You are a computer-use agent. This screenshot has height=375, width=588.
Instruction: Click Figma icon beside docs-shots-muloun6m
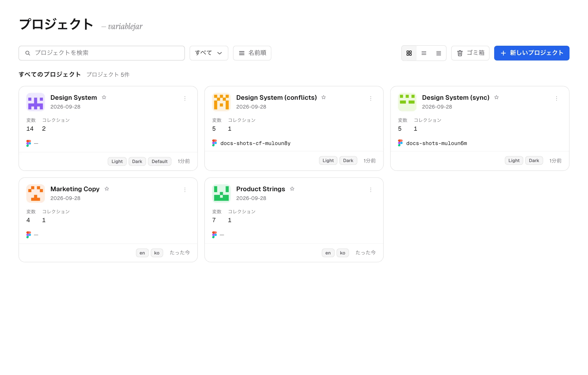click(400, 143)
